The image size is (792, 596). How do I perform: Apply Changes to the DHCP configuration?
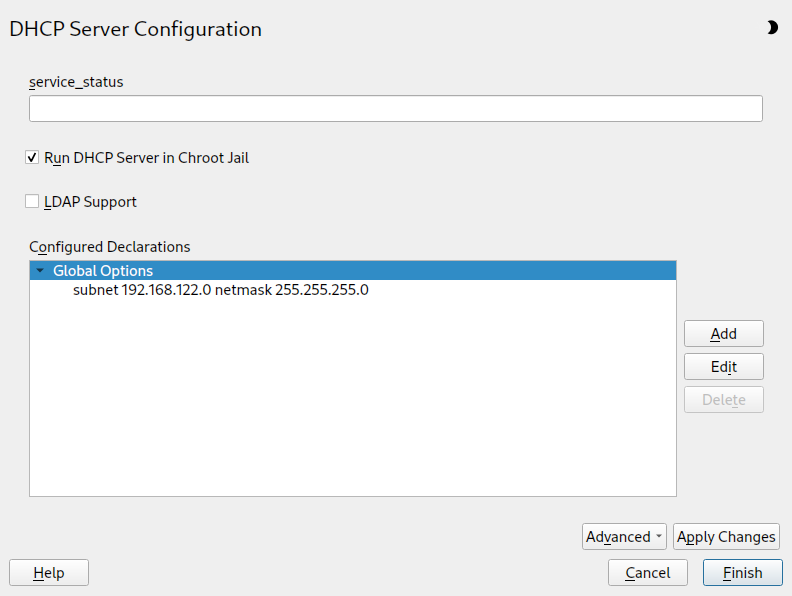coord(726,537)
